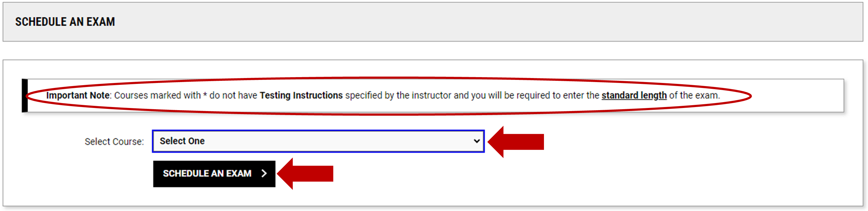Select the Select One placeholder option
The height and width of the screenshot is (211, 868).
pyautogui.click(x=182, y=141)
